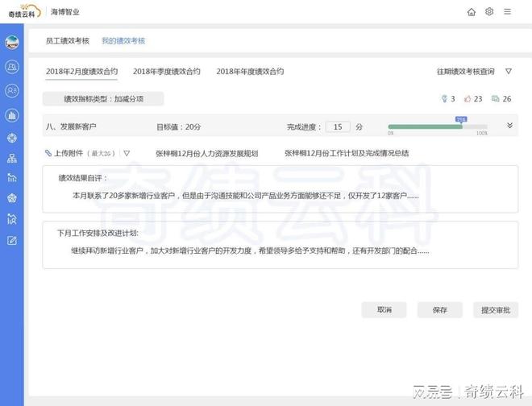Click the 海博智业 company name
Screen dimensions: 532x406
click(x=64, y=12)
